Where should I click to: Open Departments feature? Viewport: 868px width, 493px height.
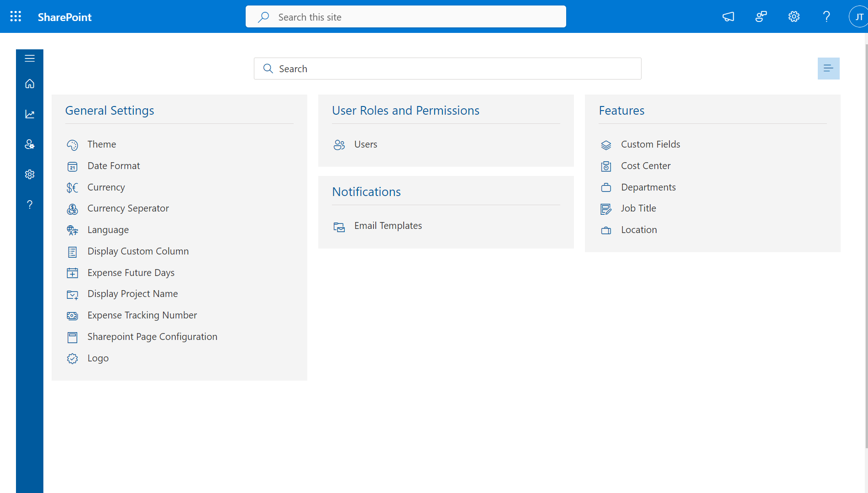point(648,187)
